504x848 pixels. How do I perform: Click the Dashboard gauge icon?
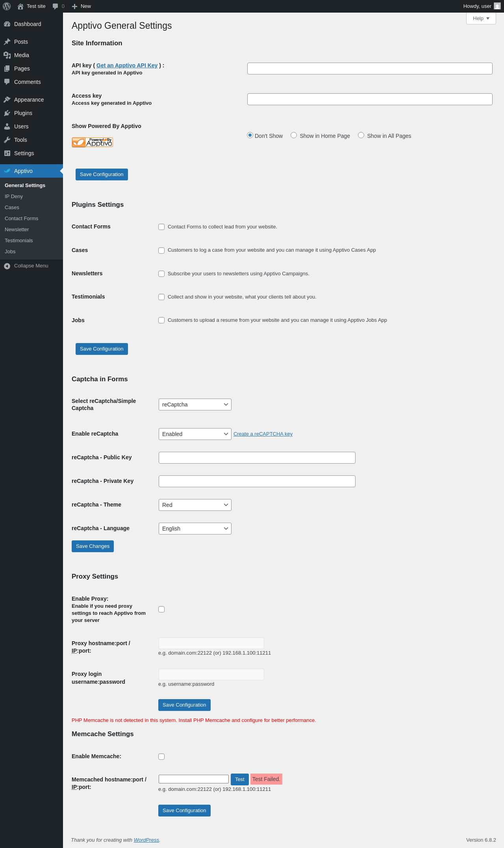pyautogui.click(x=7, y=24)
